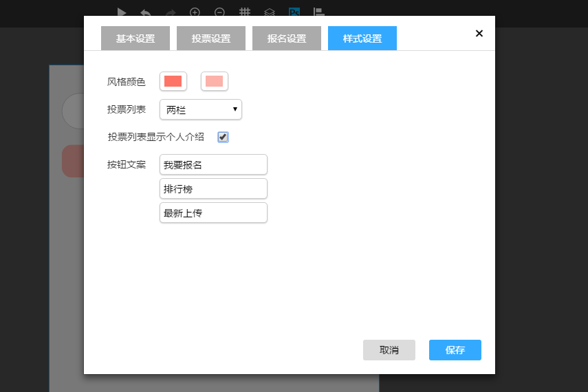Viewport: 588px width, 392px height.
Task: Click the 取消 button
Action: click(389, 350)
